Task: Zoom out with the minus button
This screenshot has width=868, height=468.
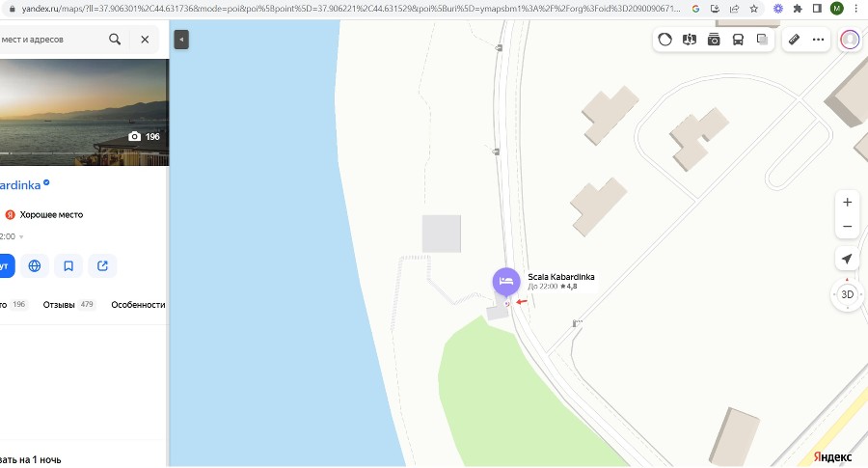Action: [847, 227]
